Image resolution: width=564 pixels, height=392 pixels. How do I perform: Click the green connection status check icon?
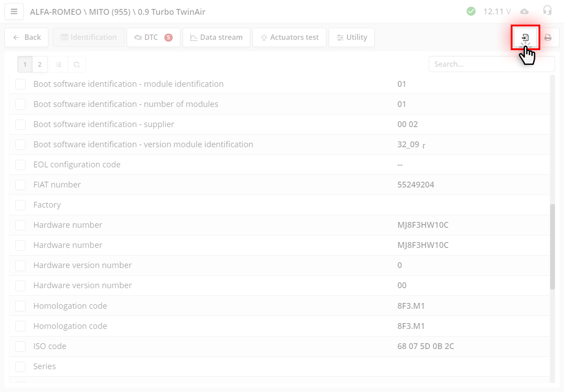click(x=471, y=11)
